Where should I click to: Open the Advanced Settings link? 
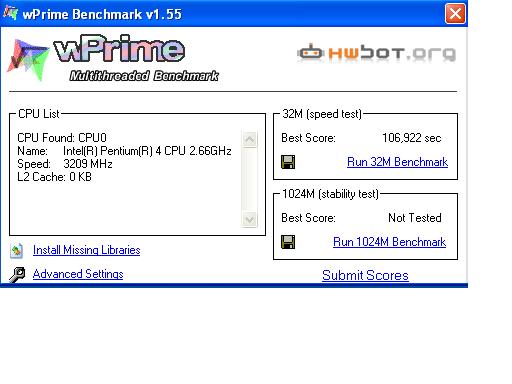[78, 274]
